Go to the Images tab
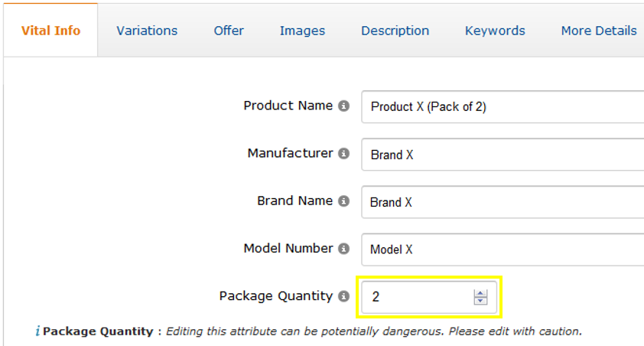644x346 pixels. tap(302, 31)
